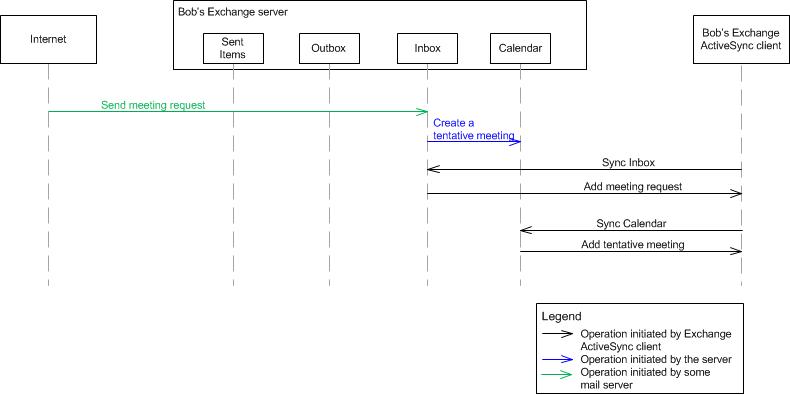Click the "Legend" heading

[x=561, y=316]
